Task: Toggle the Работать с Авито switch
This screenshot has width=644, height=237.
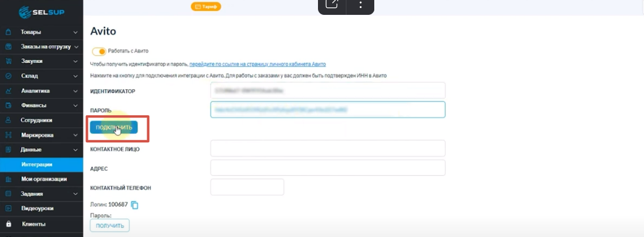Action: pos(98,51)
